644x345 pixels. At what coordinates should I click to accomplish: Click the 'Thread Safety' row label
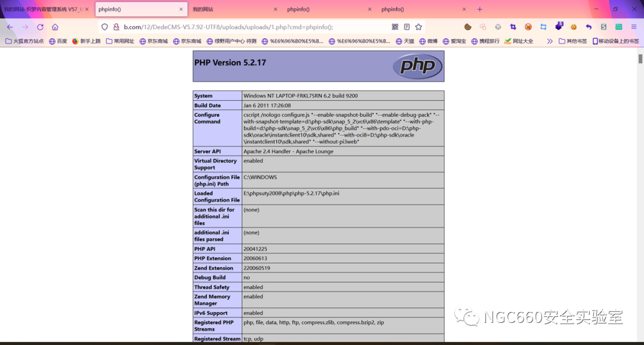point(212,287)
